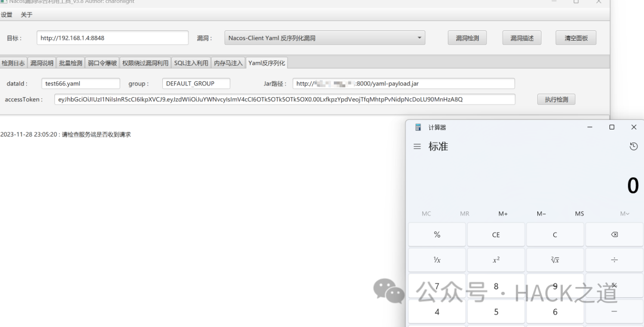The width and height of the screenshot is (644, 327).
Task: Switch to the 批量检测 tab
Action: coord(70,63)
